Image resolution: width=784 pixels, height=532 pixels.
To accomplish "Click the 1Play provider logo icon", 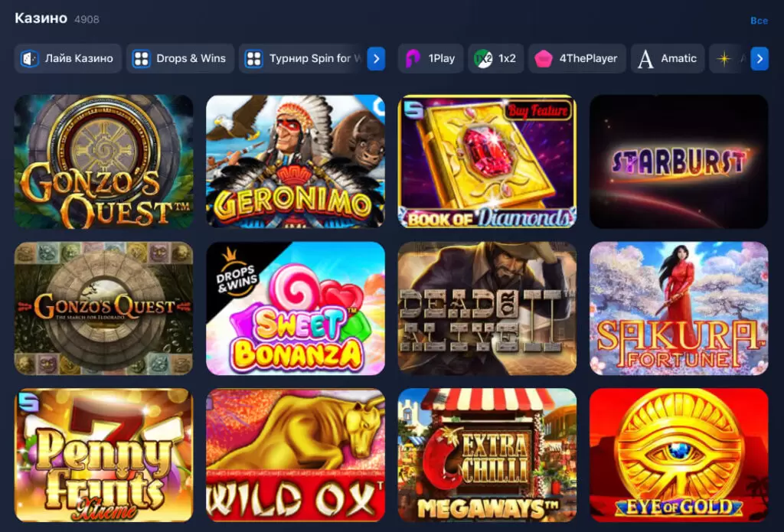I will click(413, 58).
